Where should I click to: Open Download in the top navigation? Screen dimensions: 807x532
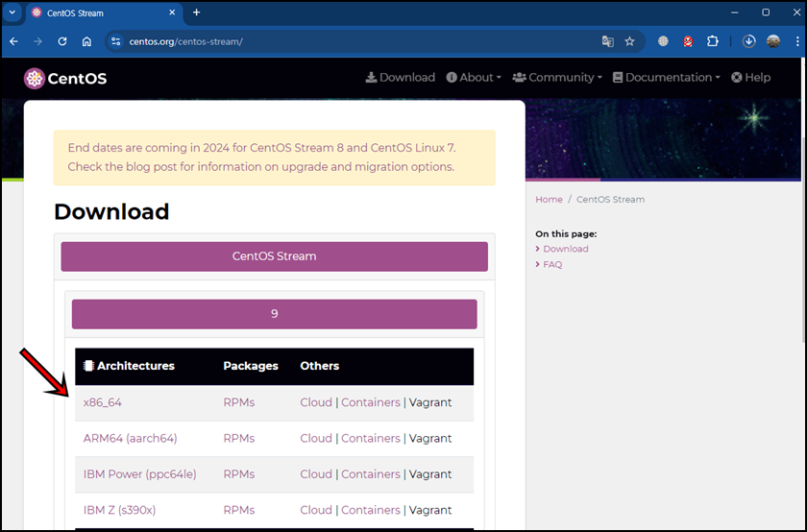coord(401,77)
